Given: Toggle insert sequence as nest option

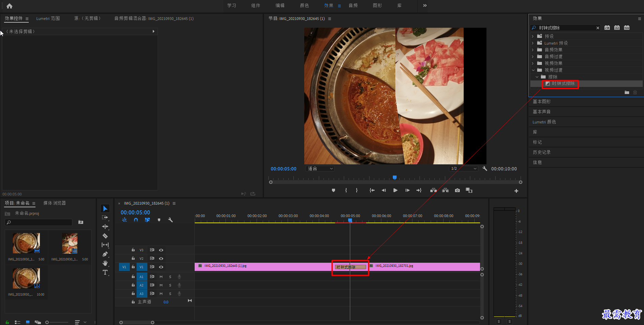Looking at the screenshot, I should (x=124, y=220).
